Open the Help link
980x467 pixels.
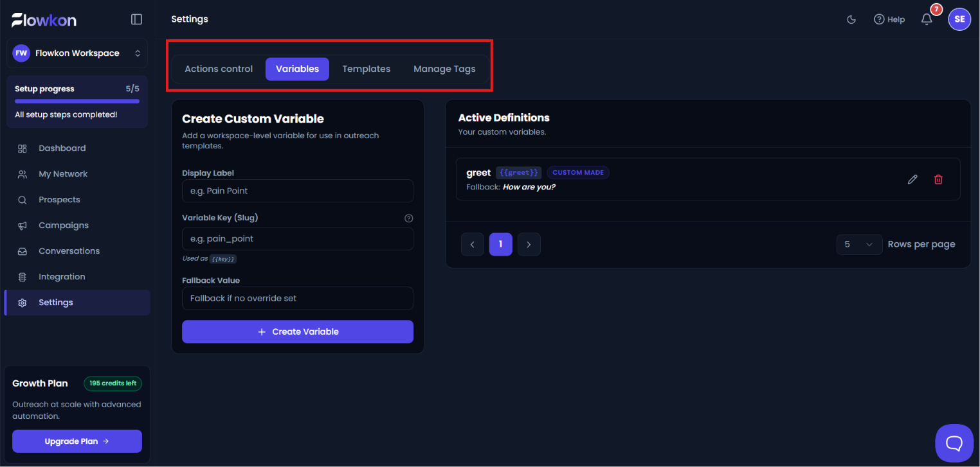[889, 19]
